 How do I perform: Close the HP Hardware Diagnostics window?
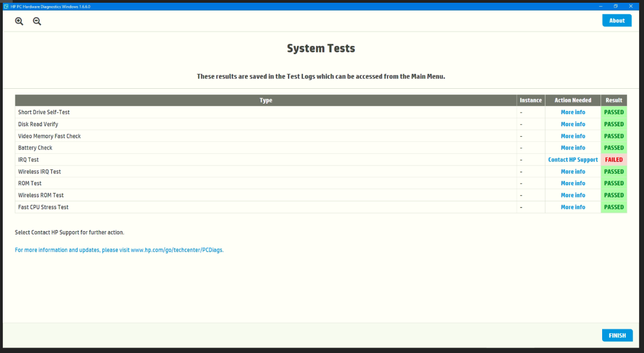[631, 6]
